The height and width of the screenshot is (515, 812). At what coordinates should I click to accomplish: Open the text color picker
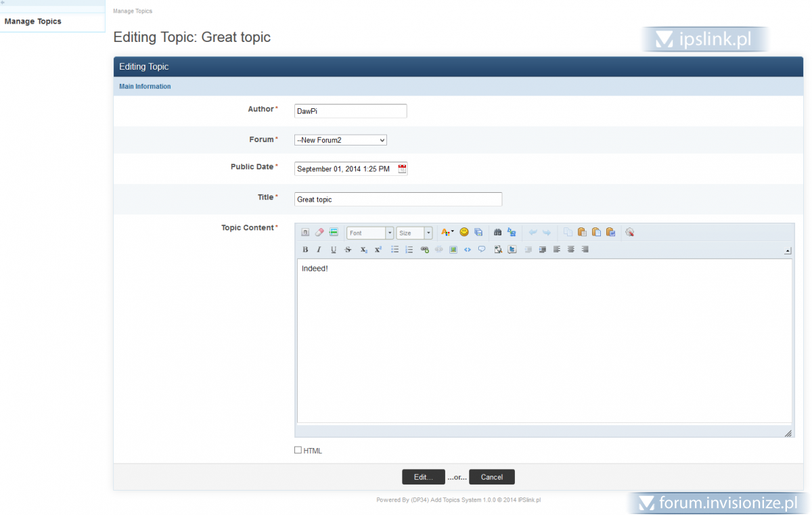pos(447,232)
